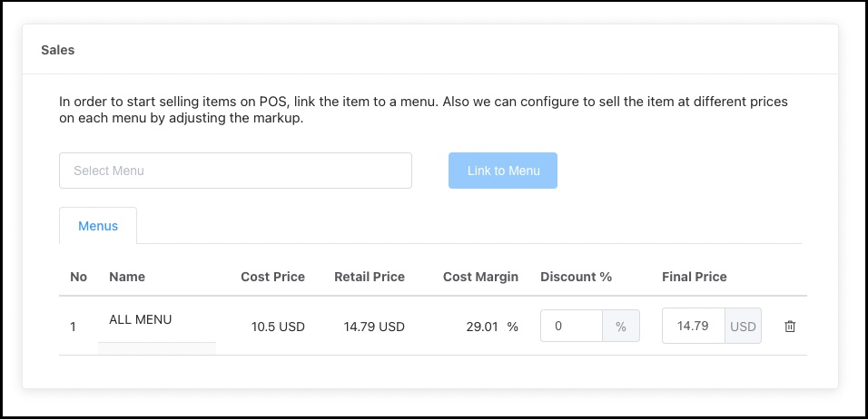Viewport: 868px width, 420px height.
Task: Click into the Final Price input field
Action: point(693,327)
